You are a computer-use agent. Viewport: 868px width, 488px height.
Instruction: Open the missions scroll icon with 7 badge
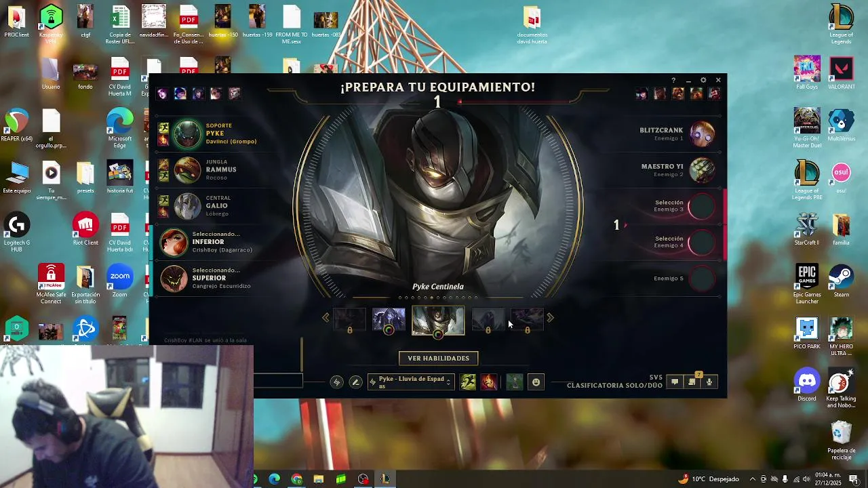(x=692, y=382)
